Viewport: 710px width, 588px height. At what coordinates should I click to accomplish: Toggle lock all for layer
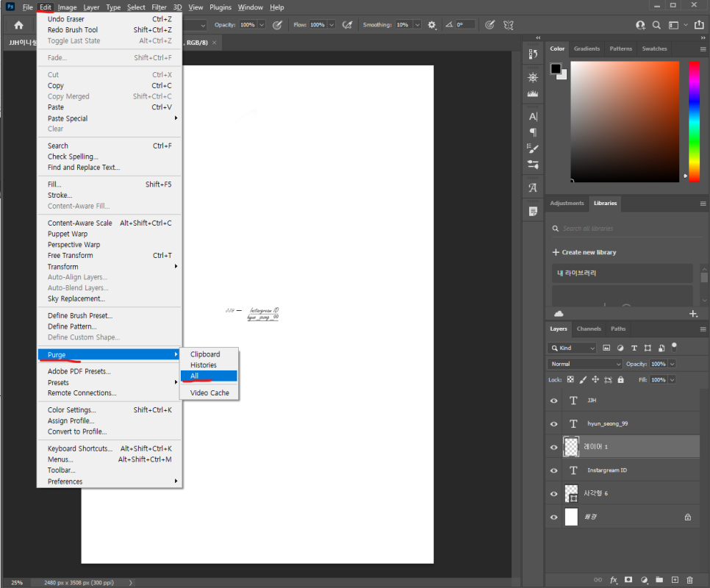[x=621, y=380]
